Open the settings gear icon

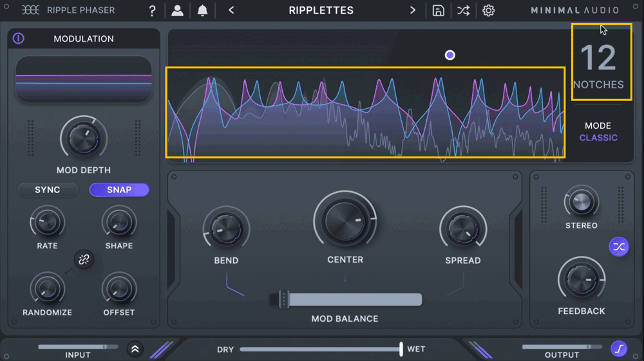coord(488,10)
